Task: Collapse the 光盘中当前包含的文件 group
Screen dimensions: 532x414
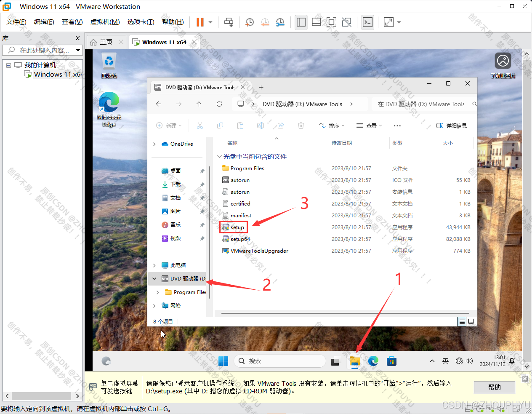Action: click(219, 157)
